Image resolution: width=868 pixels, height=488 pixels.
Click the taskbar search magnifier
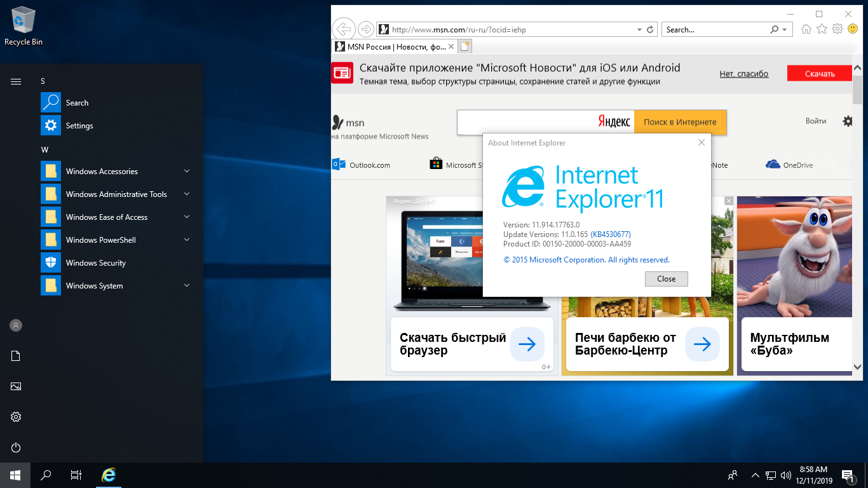[x=46, y=475]
